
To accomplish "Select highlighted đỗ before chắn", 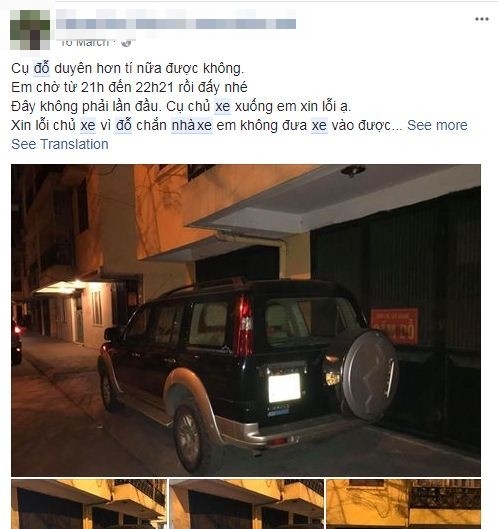I will pyautogui.click(x=123, y=125).
